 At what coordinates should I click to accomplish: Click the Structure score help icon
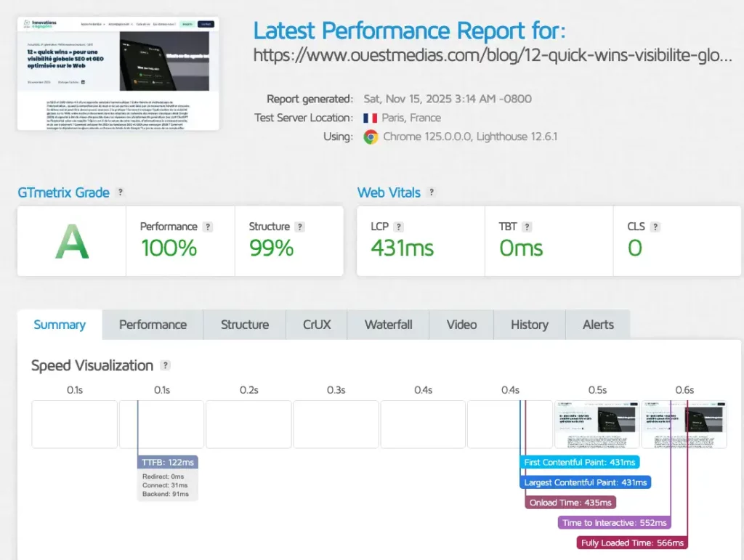pyautogui.click(x=301, y=227)
